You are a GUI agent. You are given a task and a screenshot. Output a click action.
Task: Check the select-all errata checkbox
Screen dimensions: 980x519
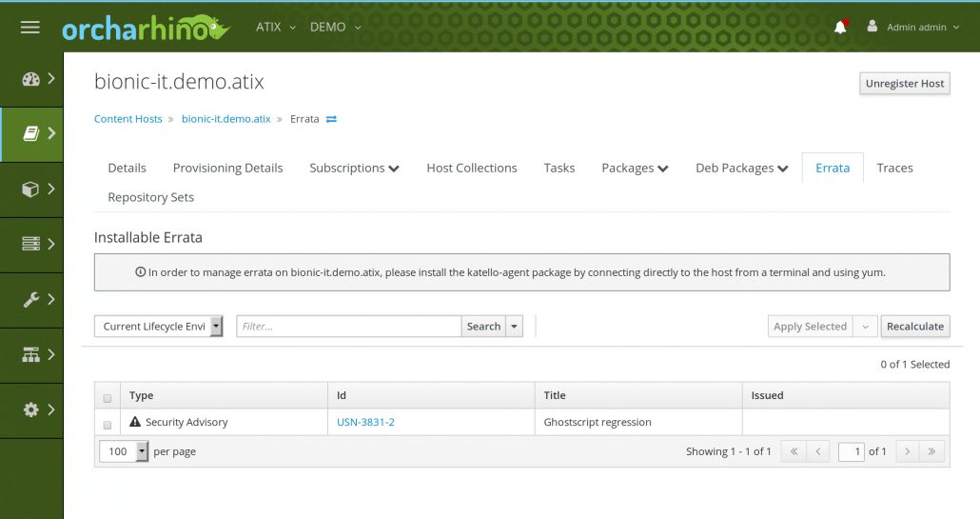pyautogui.click(x=108, y=398)
